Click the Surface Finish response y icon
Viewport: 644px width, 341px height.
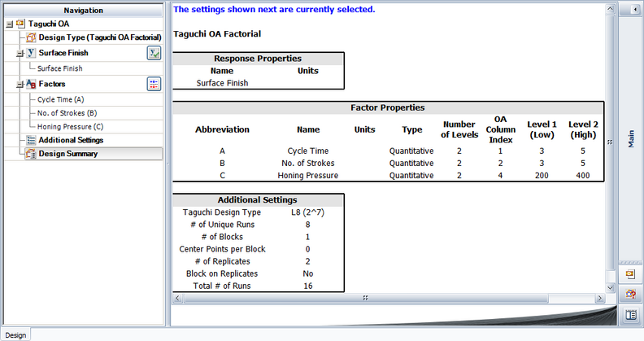point(31,53)
